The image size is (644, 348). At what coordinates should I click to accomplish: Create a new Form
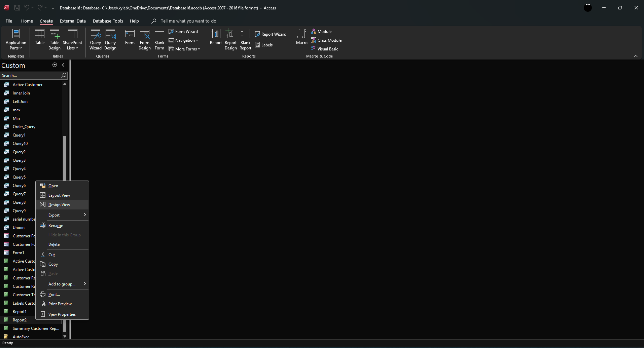point(130,37)
